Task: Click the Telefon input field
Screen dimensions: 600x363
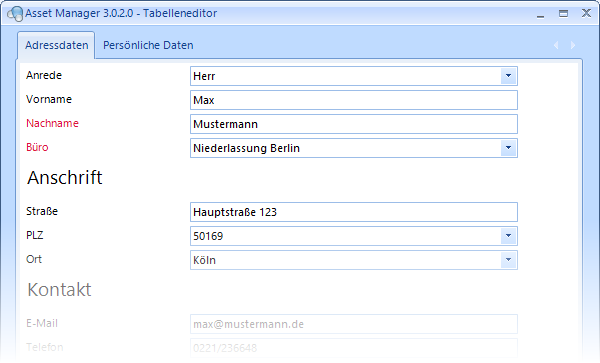Action: coord(354,348)
